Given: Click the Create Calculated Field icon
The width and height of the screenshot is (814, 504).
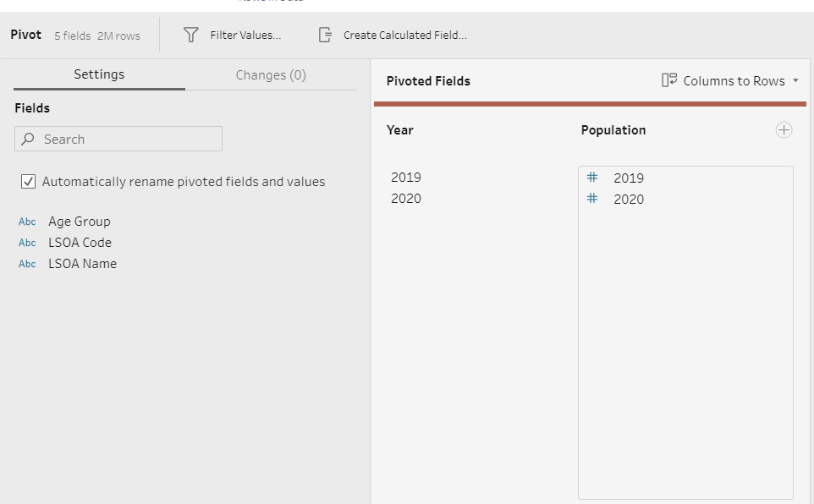Looking at the screenshot, I should (x=325, y=35).
